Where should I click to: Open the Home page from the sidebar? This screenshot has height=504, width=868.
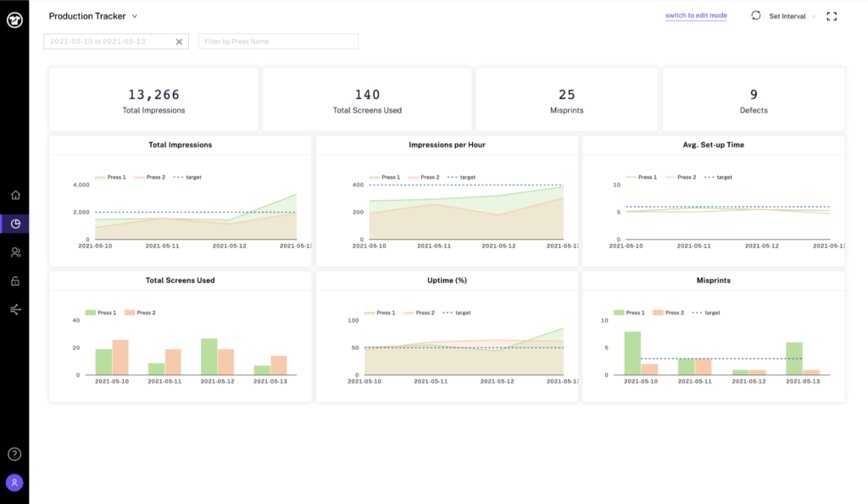pyautogui.click(x=15, y=194)
